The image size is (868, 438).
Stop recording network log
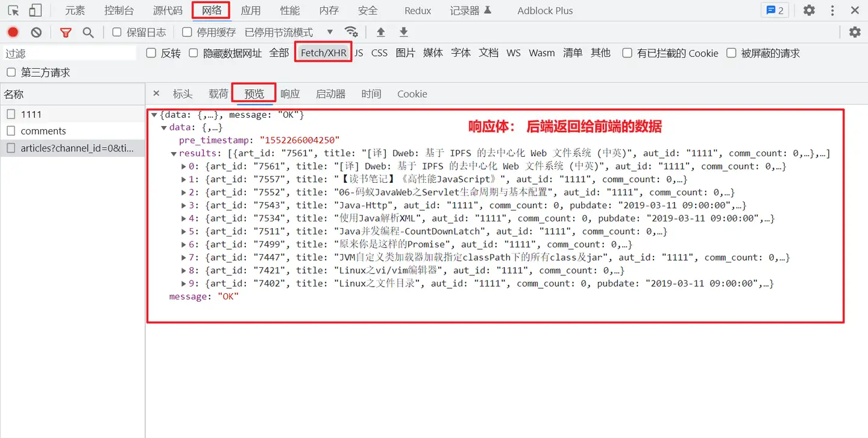click(x=13, y=32)
